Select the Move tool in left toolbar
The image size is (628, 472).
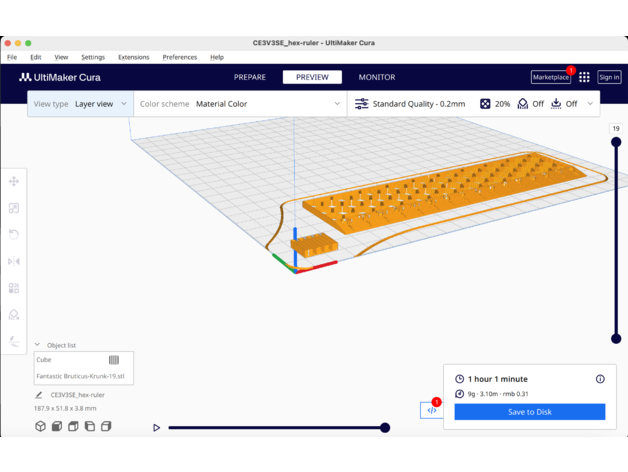pos(14,181)
